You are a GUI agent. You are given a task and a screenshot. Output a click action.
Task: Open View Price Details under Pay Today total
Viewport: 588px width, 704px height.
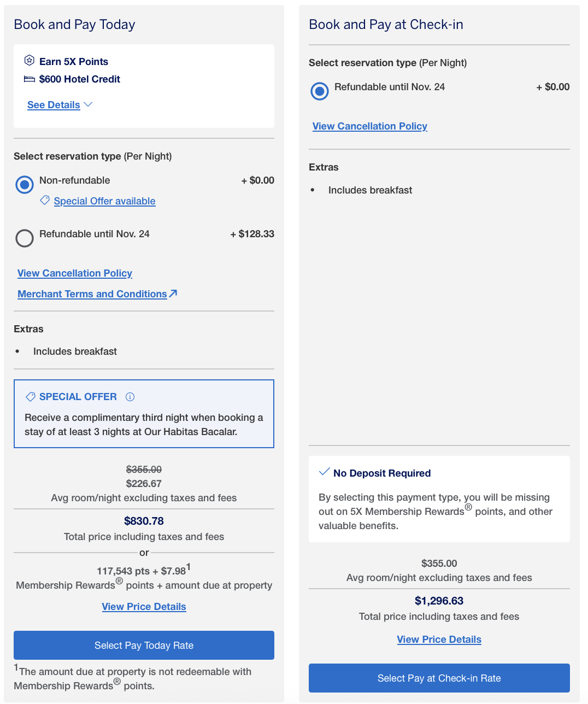(144, 607)
